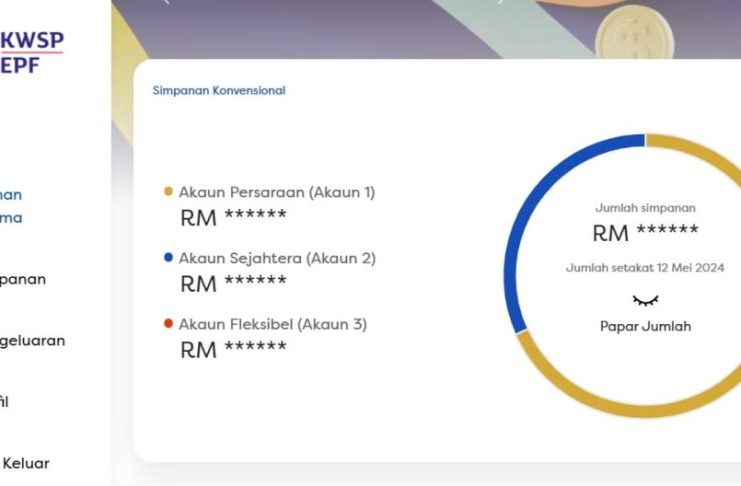This screenshot has width=741, height=486.
Task: Open the Simpanan sidebar menu item
Action: pyautogui.click(x=23, y=279)
